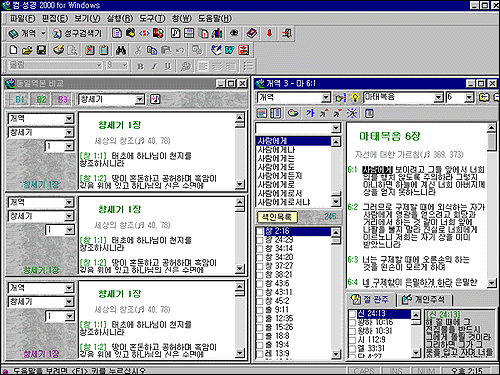The width and height of the screenshot is (500, 375).
Task: Open the 도구(T) menu
Action: point(152,18)
